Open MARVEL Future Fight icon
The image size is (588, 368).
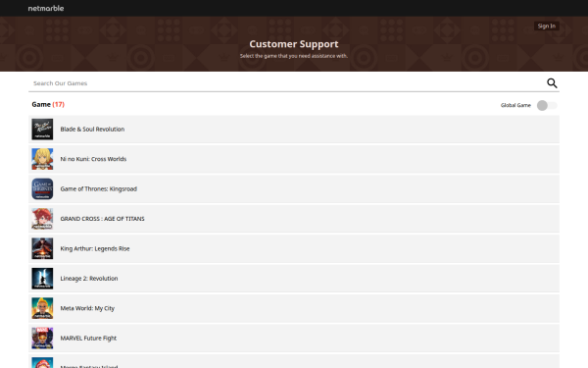[x=42, y=338]
